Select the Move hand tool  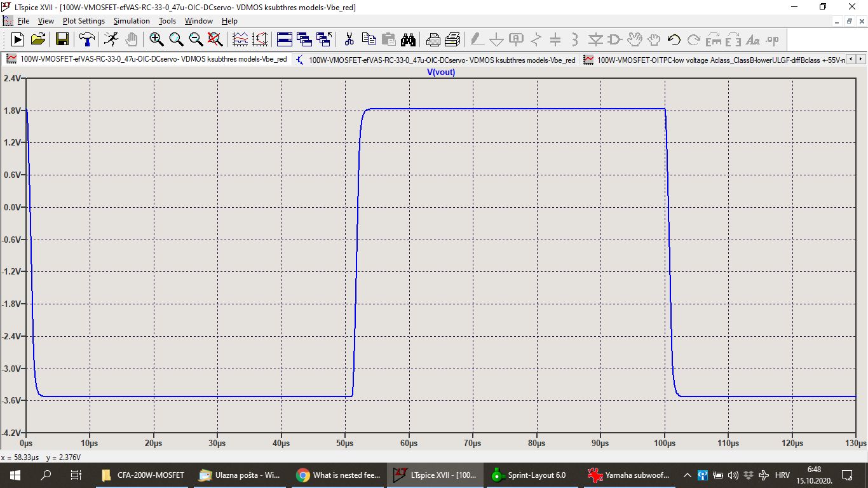tap(634, 39)
